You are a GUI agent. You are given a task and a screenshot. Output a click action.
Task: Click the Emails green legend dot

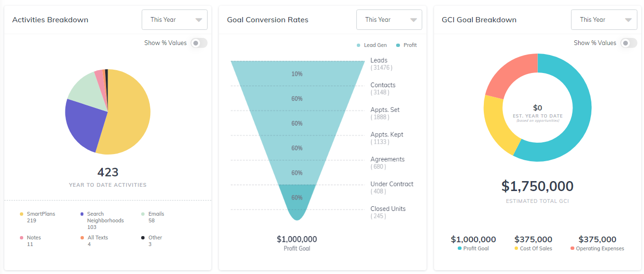143,214
